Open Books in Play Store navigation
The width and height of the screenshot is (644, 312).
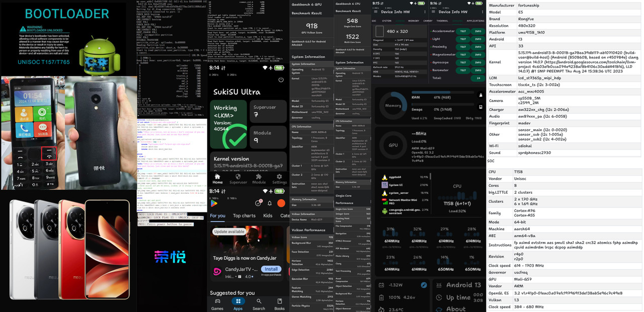(279, 304)
